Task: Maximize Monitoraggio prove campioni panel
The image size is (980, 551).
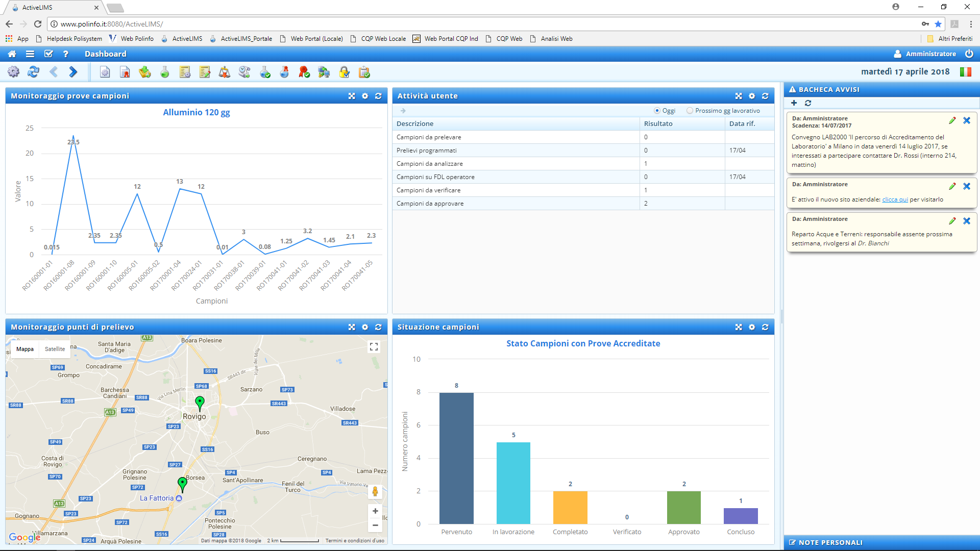Action: click(352, 96)
